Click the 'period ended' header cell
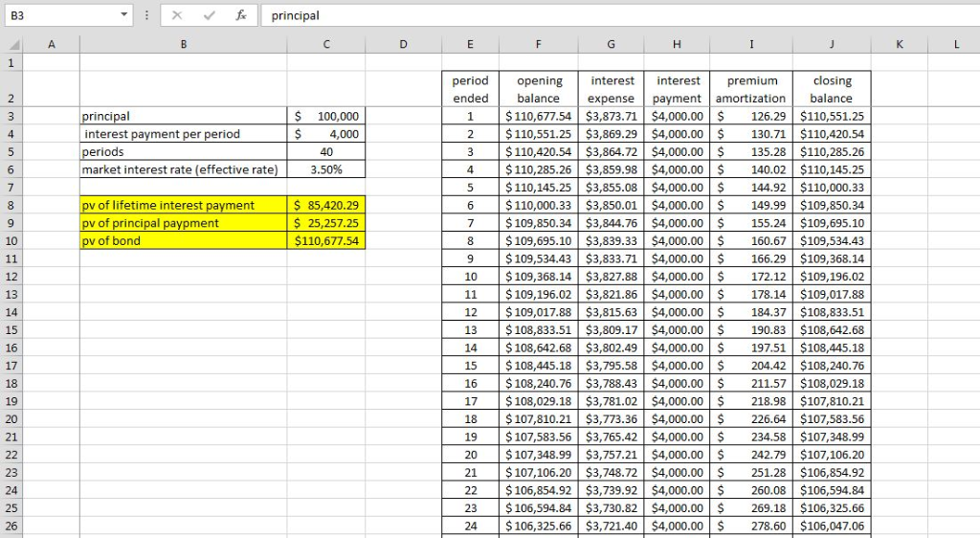 coord(470,89)
